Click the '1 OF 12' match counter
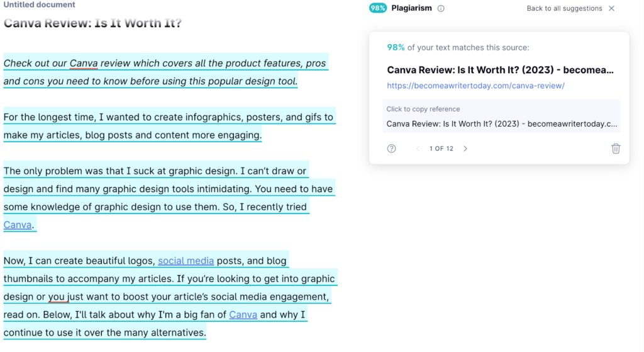Screen dimensions: 644x352 click(441, 149)
